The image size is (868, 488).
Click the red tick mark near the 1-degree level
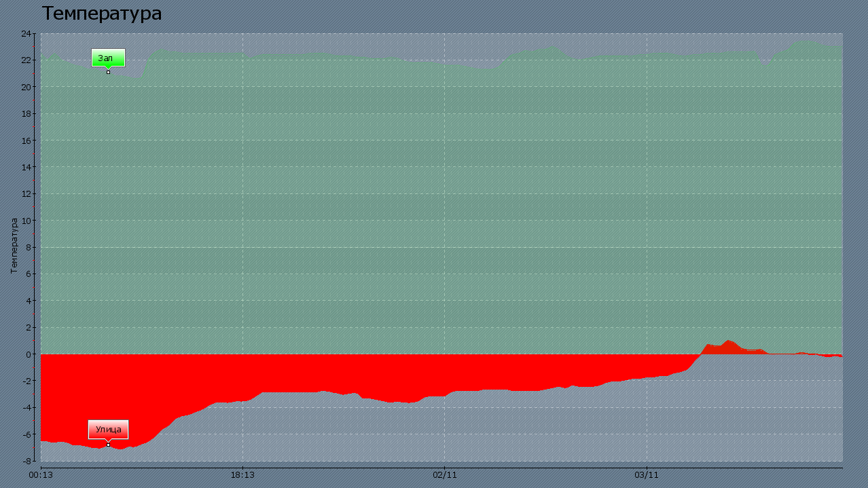[32, 340]
